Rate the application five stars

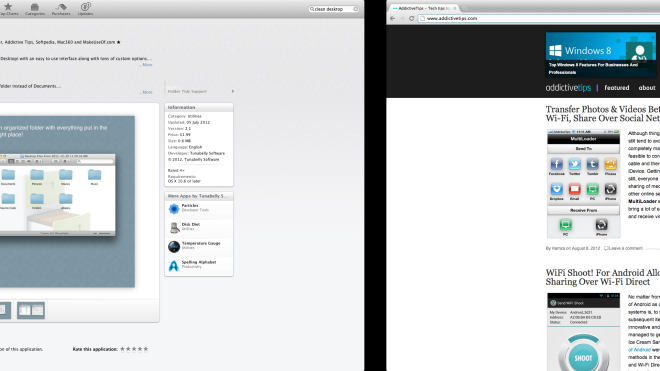click(146, 349)
